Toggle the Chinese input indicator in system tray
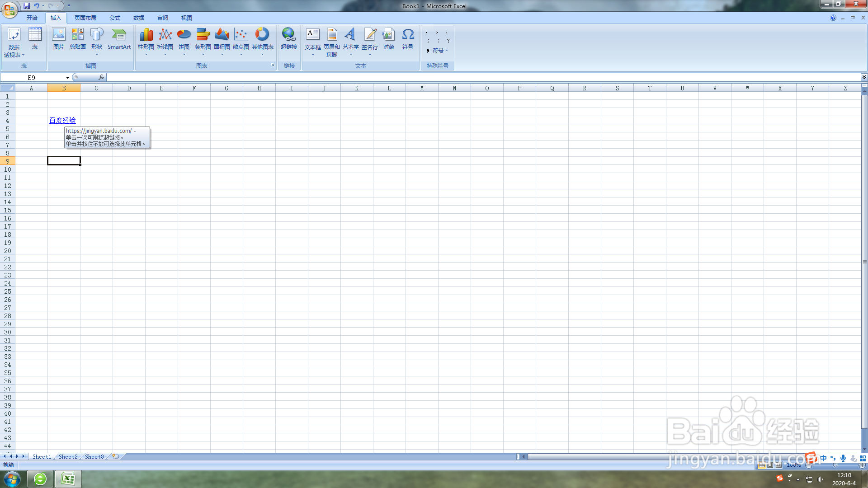The image size is (868, 488). [823, 458]
